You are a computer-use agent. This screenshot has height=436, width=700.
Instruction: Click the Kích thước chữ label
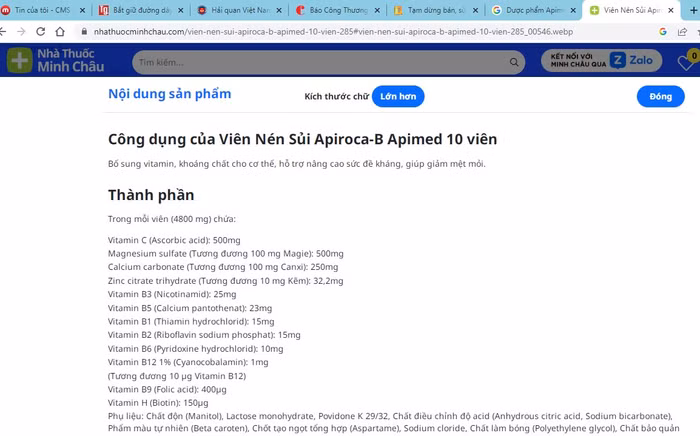pos(337,96)
